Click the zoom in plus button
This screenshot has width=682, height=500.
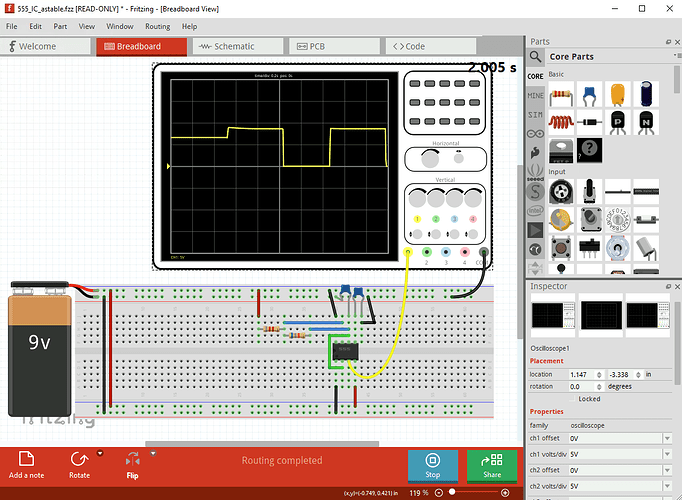coord(505,493)
